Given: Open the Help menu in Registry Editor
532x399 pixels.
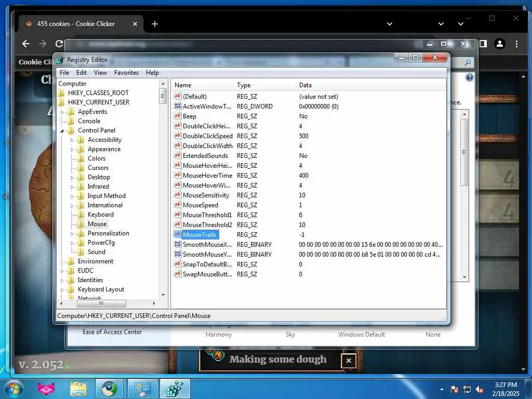Looking at the screenshot, I should click(x=152, y=73).
